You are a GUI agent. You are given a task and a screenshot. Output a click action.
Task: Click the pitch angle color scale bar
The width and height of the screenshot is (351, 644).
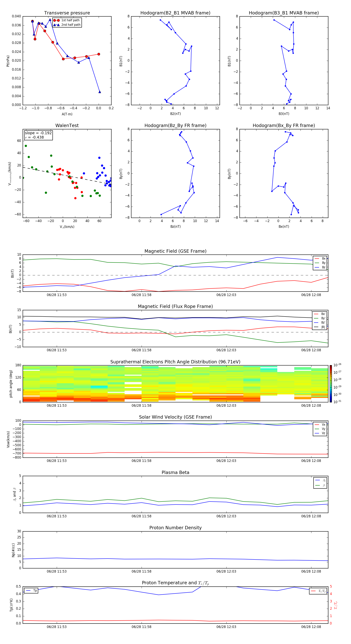tap(331, 384)
